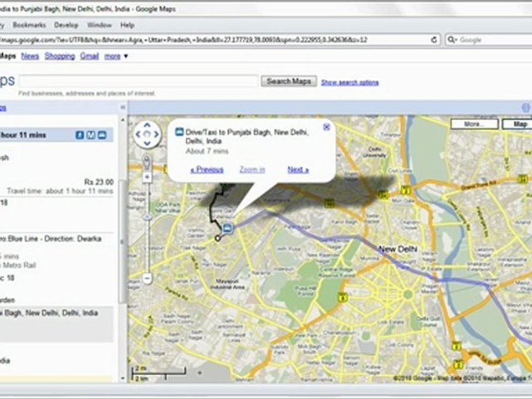Click directions panel scrollbar up arrow
This screenshot has width=532, height=399.
[x=123, y=120]
